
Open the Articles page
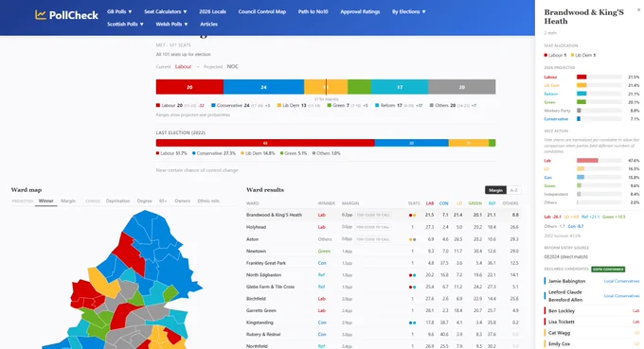point(208,25)
